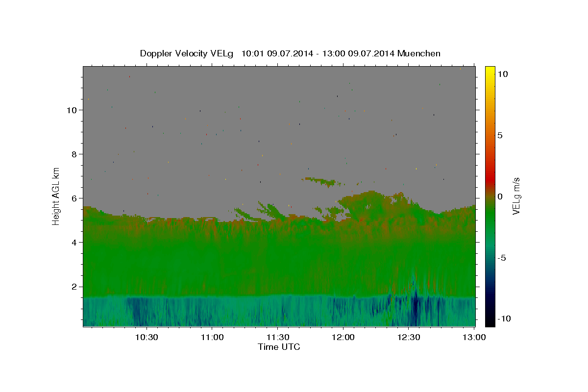The width and height of the screenshot is (588, 392).
Task: Click the colorbar label '5'
Action: pos(500,135)
